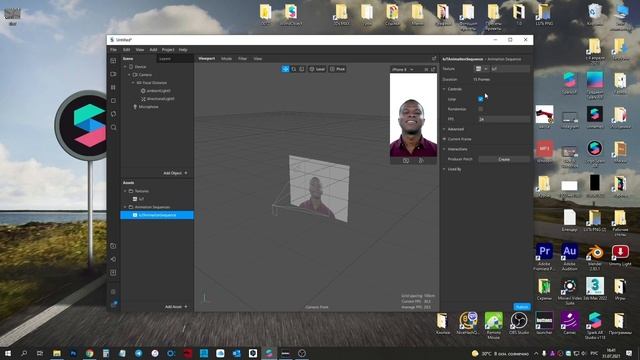Viewport: 640px width, 360px height.
Task: Pop out the viewport panel
Action: tap(434, 59)
